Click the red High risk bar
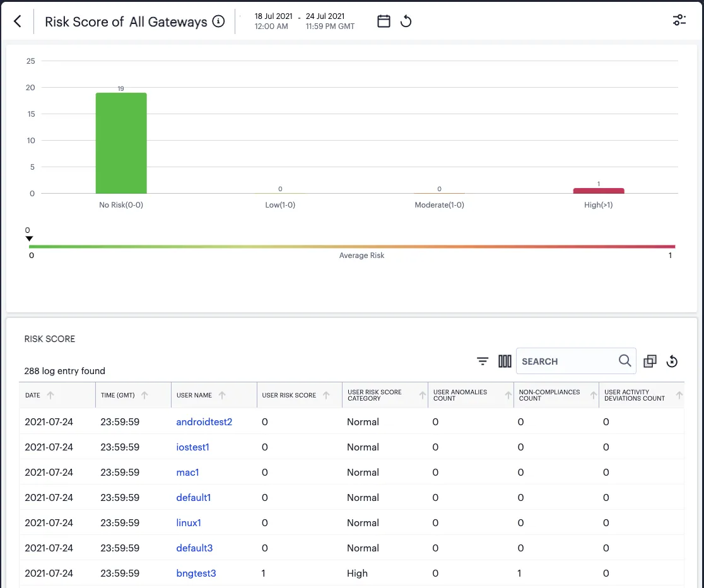 [599, 191]
